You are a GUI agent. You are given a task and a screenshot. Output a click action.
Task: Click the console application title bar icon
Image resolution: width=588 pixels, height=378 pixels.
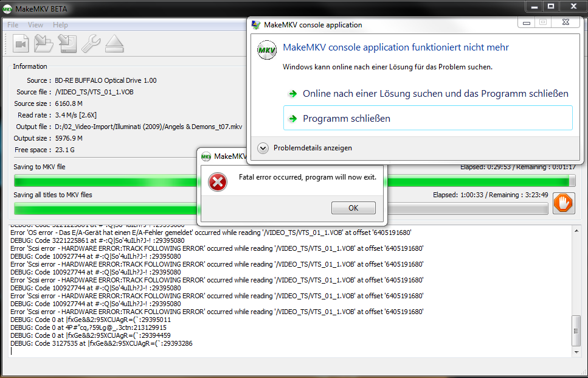click(x=256, y=25)
